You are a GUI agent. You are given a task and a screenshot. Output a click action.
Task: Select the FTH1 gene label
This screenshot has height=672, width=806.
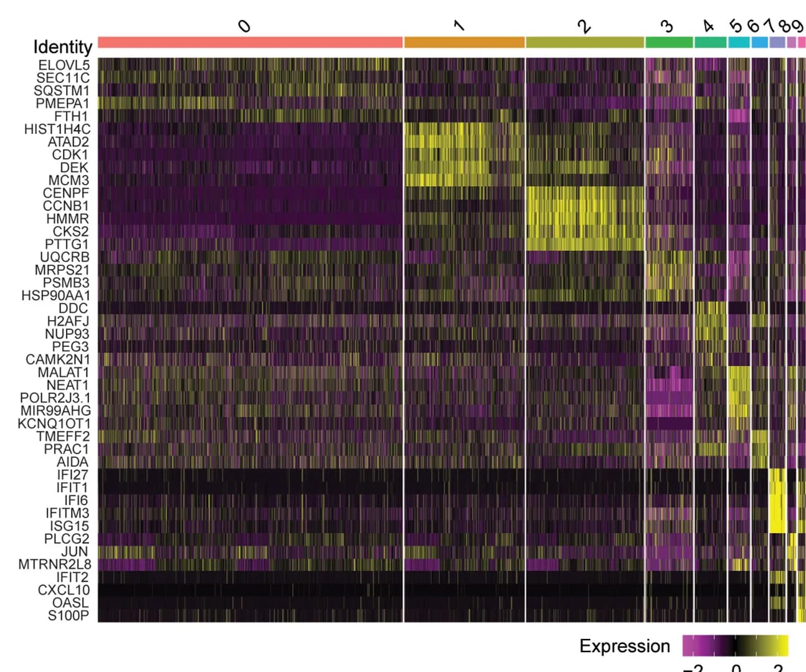click(71, 116)
